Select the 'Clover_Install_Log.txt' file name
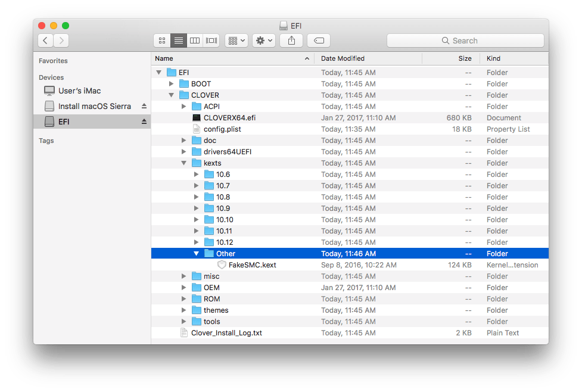Screen dimensions: 582x392 pyautogui.click(x=227, y=333)
